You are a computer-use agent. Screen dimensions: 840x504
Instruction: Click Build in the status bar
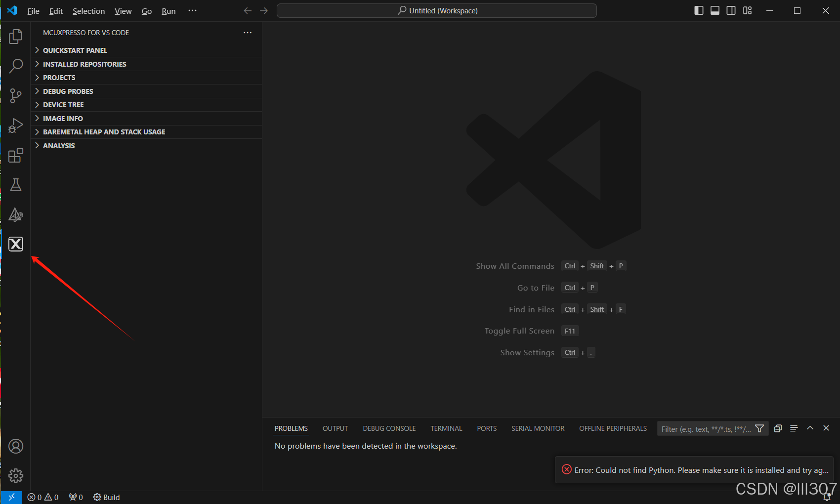pyautogui.click(x=106, y=497)
